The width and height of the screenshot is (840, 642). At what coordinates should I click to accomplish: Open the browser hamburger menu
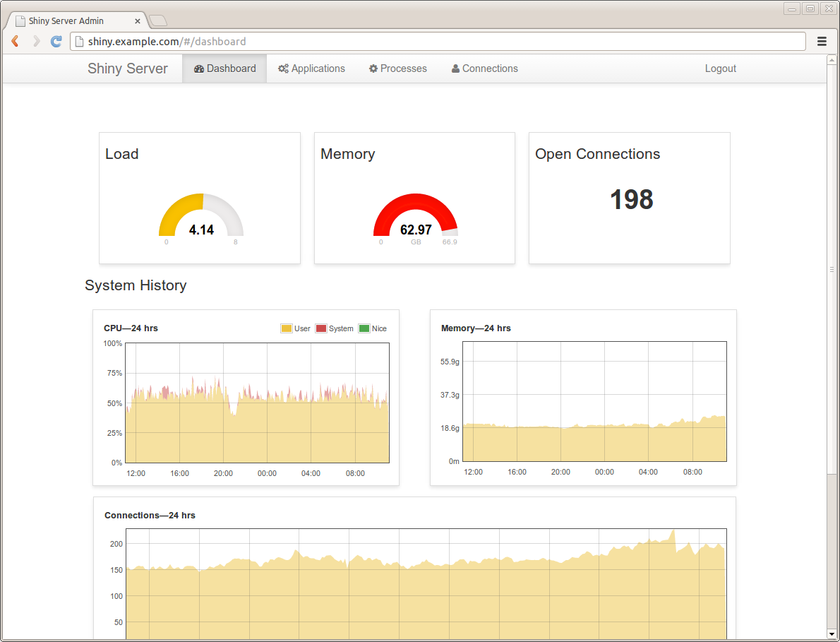(822, 41)
